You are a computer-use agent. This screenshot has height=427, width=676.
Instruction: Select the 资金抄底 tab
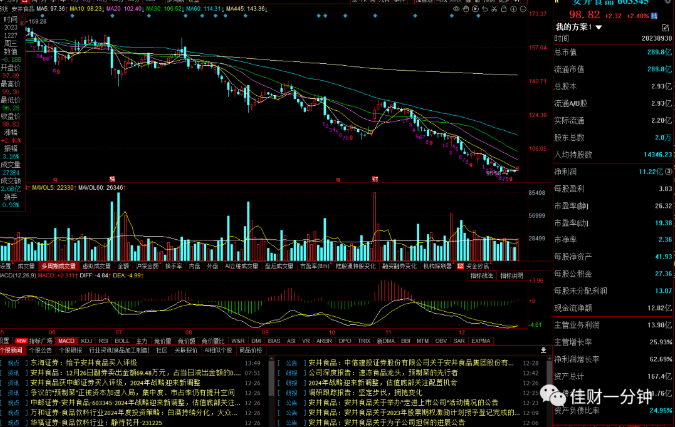pos(477,266)
